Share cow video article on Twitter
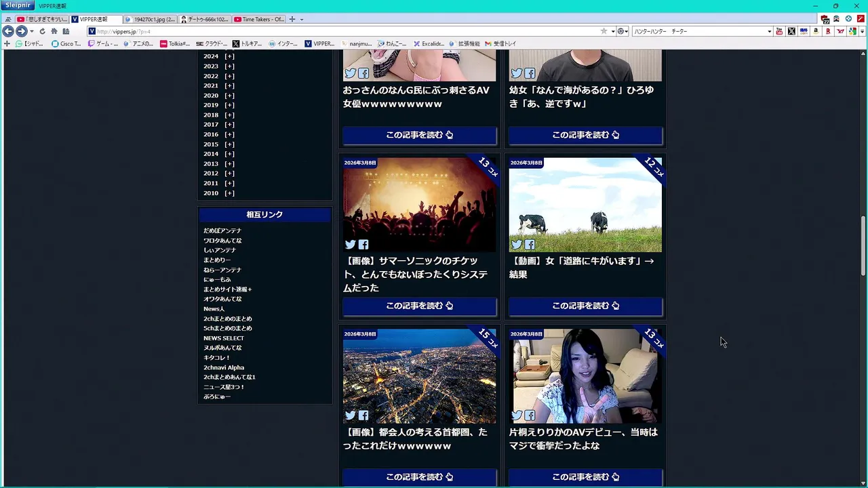 coord(516,245)
